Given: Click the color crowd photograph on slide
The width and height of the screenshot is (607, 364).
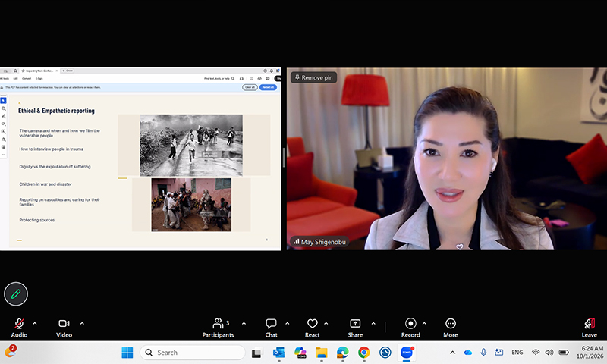Looking at the screenshot, I should click(191, 205).
